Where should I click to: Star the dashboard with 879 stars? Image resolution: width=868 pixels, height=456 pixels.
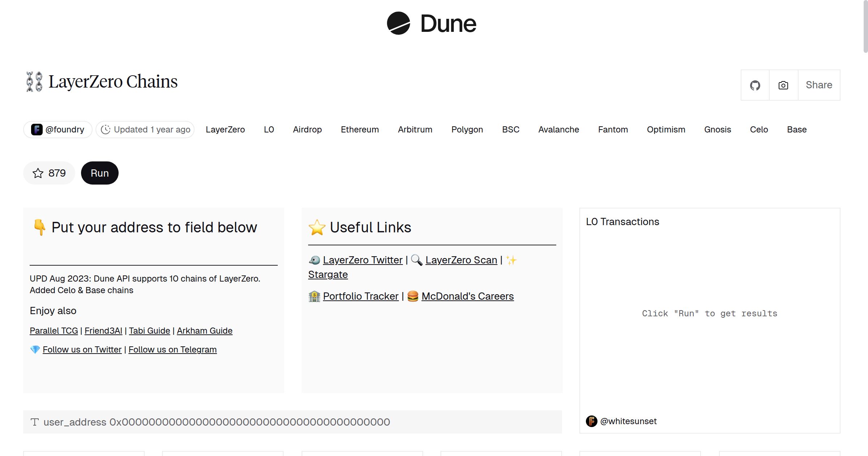49,173
